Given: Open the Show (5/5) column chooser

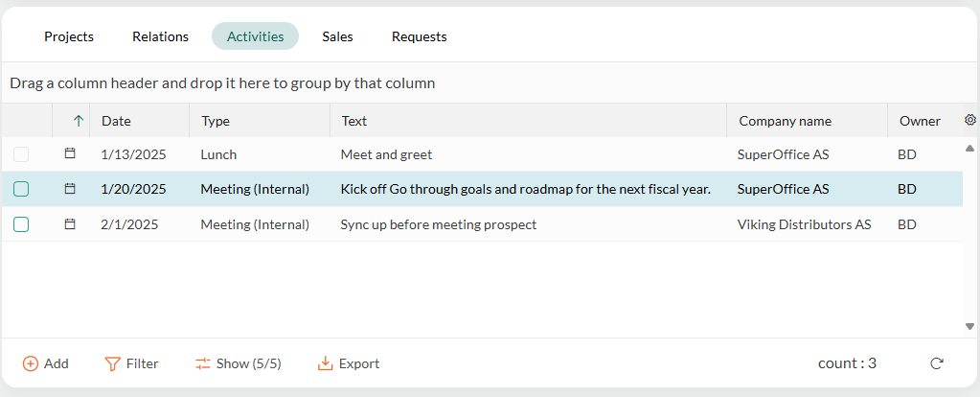Looking at the screenshot, I should coord(239,363).
